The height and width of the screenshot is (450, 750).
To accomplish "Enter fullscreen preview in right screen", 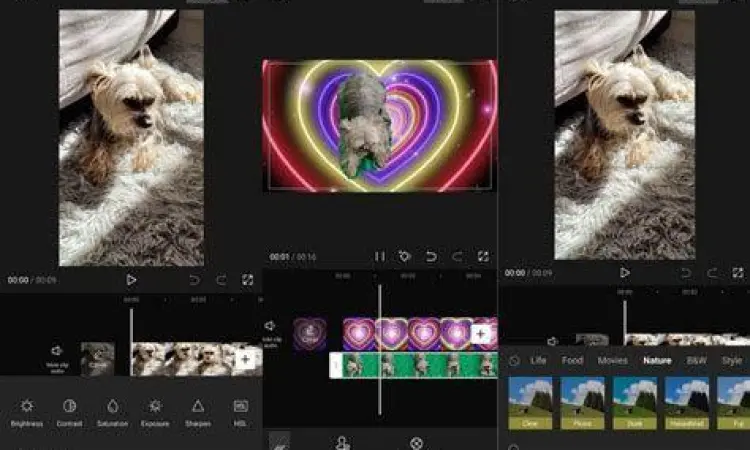I will pyautogui.click(x=738, y=273).
